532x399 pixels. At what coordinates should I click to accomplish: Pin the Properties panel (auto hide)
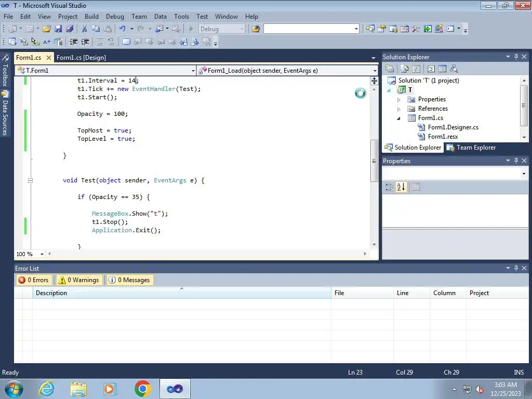click(516, 161)
